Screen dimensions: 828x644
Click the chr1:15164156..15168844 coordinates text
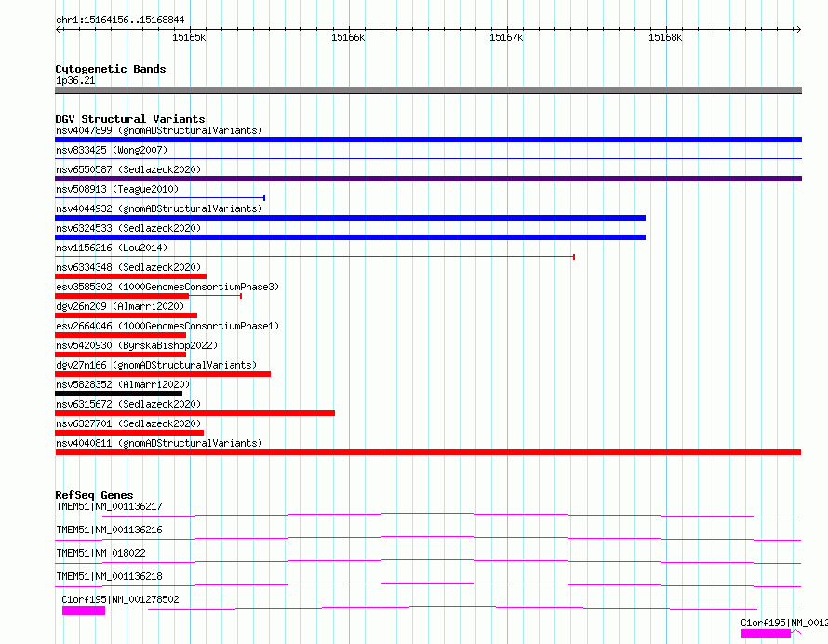120,20
